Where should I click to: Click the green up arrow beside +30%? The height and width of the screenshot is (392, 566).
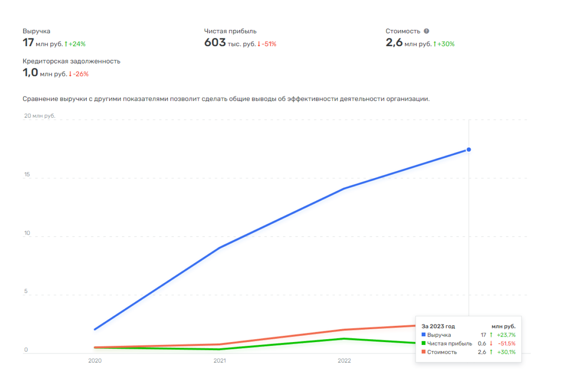(434, 44)
